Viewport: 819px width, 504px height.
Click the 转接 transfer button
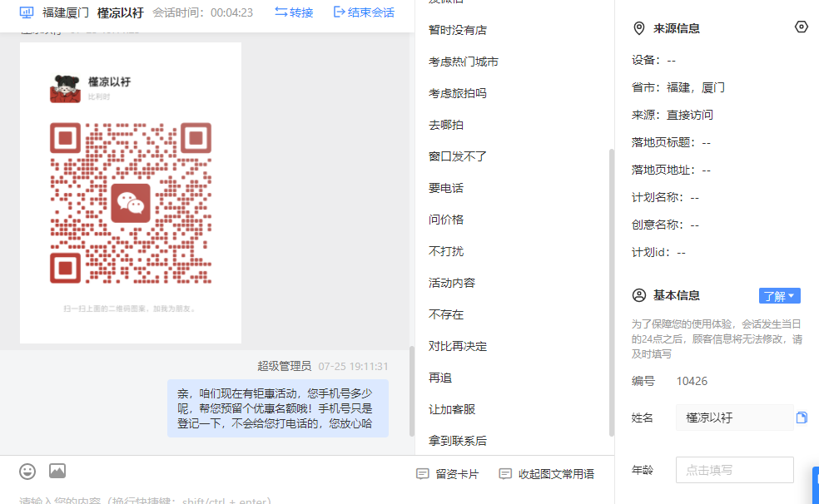pos(294,12)
